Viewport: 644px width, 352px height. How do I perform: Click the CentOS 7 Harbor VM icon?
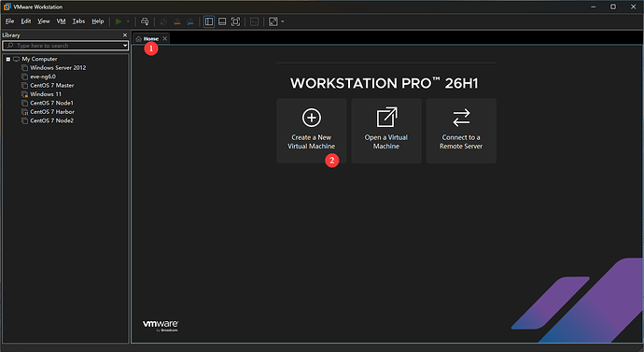[24, 112]
